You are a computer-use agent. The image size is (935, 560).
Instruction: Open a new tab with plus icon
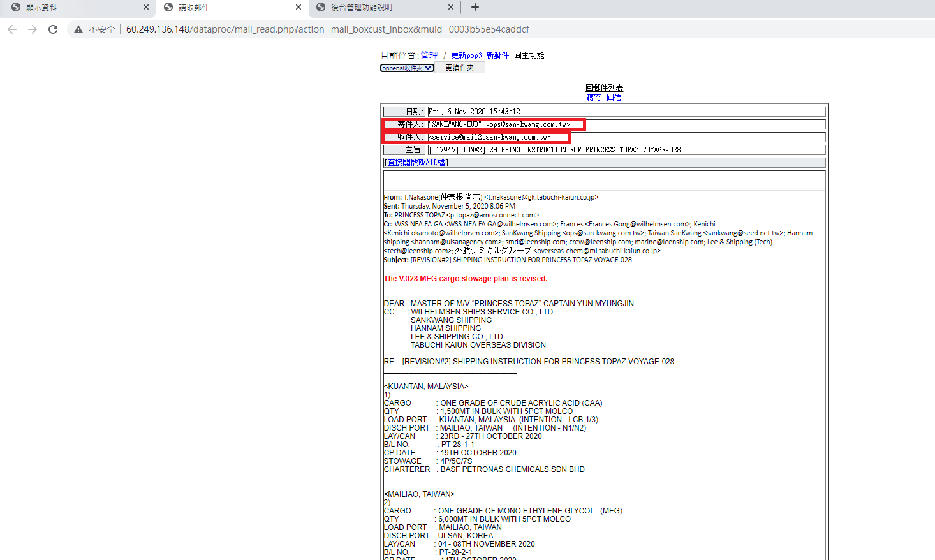click(475, 7)
